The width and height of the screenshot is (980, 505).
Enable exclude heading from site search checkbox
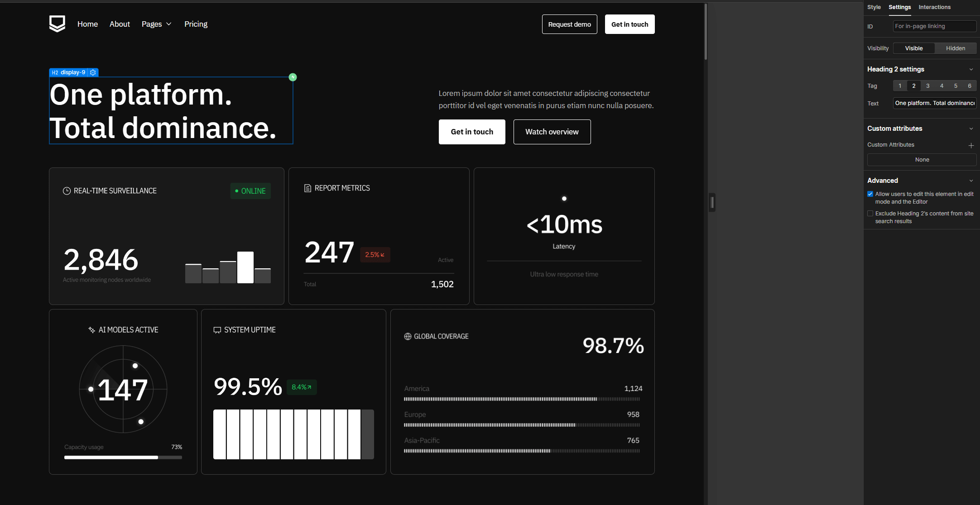pyautogui.click(x=870, y=214)
